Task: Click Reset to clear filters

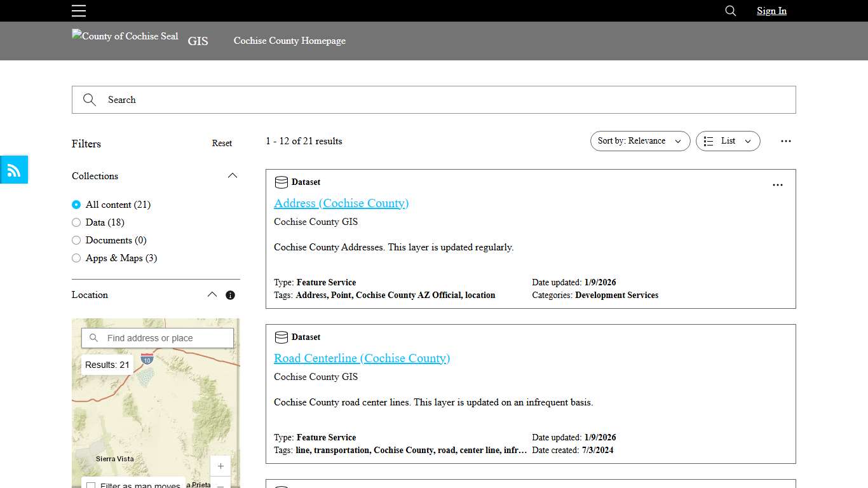Action: [x=222, y=144]
